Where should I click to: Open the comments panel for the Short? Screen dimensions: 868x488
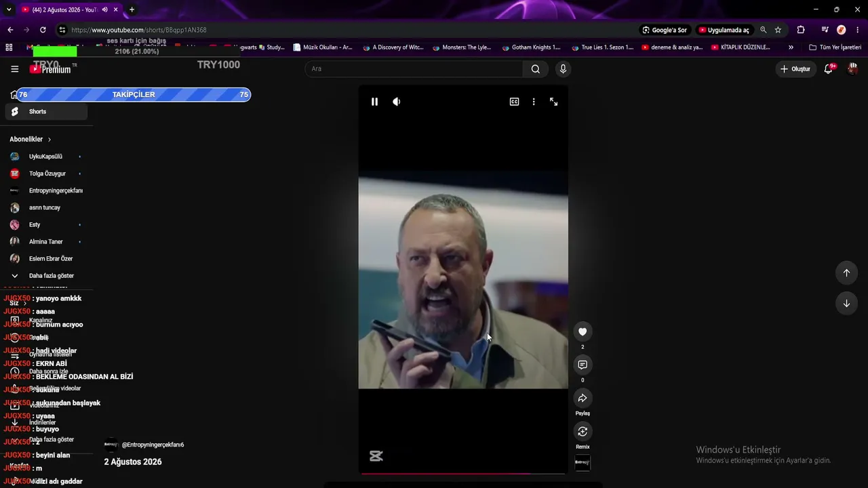click(583, 365)
